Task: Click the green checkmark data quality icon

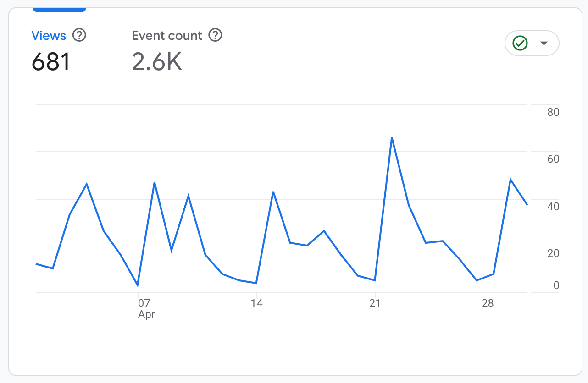Action: 520,43
